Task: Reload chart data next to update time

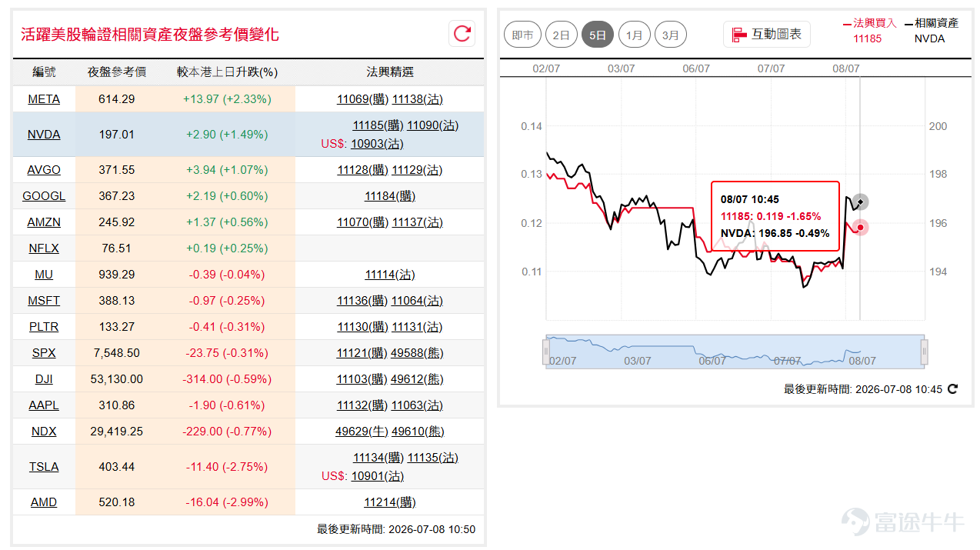Action: pyautogui.click(x=952, y=389)
